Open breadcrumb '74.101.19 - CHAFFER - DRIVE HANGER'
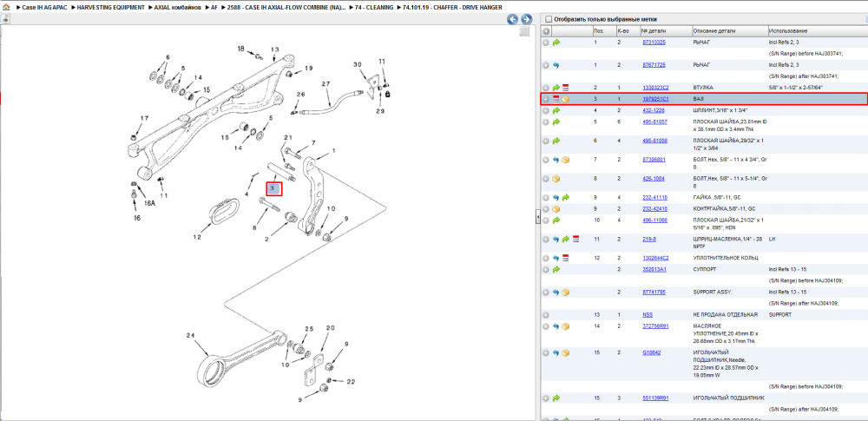 tap(452, 8)
